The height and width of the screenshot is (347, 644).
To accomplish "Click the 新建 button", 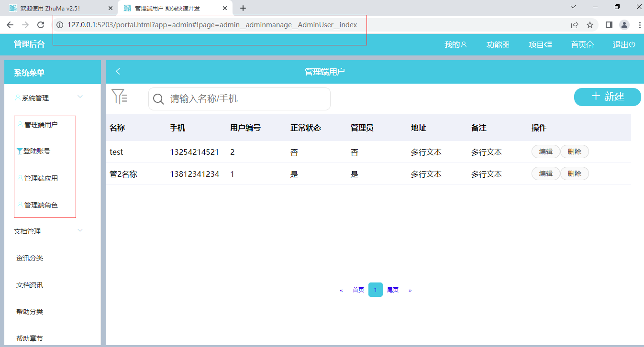I will pos(608,97).
